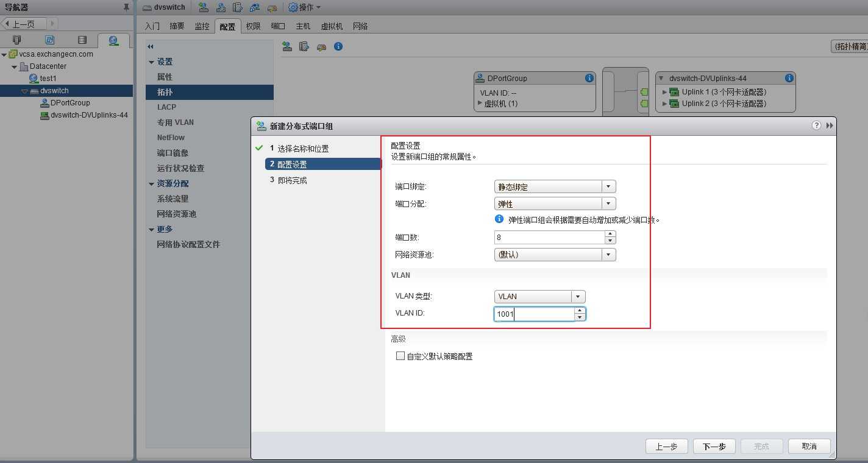
Task: Switch to the 监控 tab
Action: (202, 26)
